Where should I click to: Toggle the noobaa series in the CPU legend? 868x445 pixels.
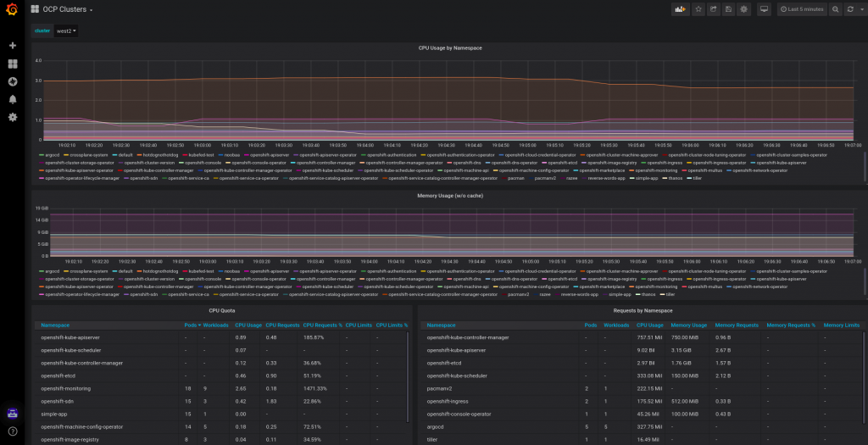pyautogui.click(x=232, y=155)
